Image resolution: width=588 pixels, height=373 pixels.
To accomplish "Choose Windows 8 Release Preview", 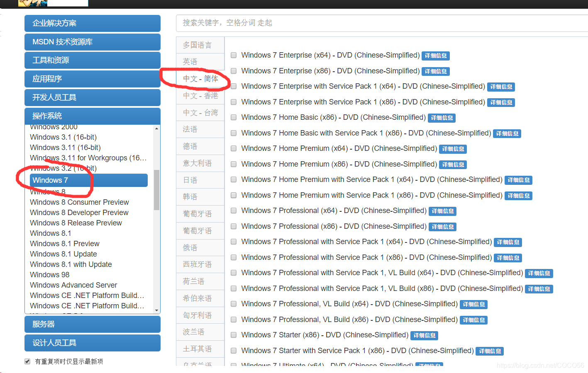I will [x=76, y=223].
